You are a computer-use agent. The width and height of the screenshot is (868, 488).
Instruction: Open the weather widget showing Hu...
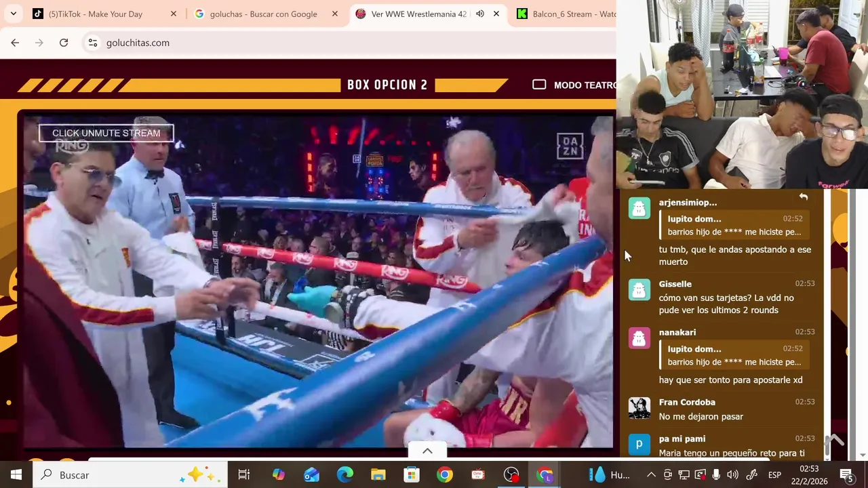click(609, 475)
